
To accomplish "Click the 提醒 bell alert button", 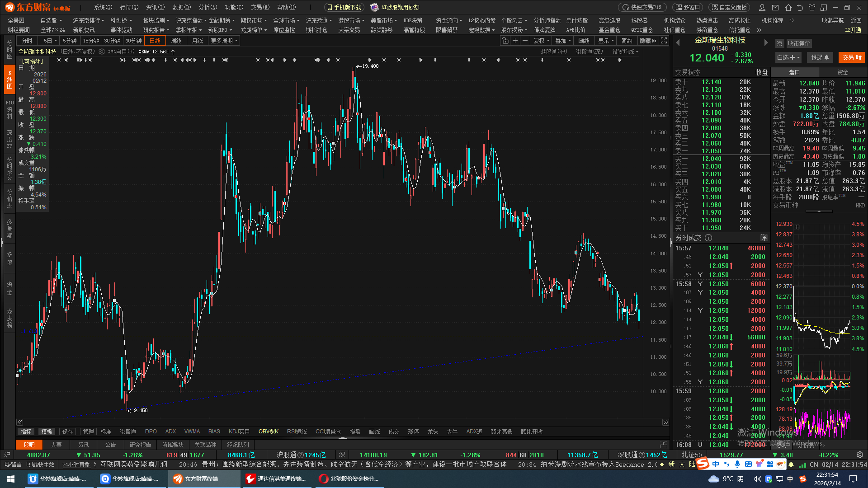I will click(820, 57).
